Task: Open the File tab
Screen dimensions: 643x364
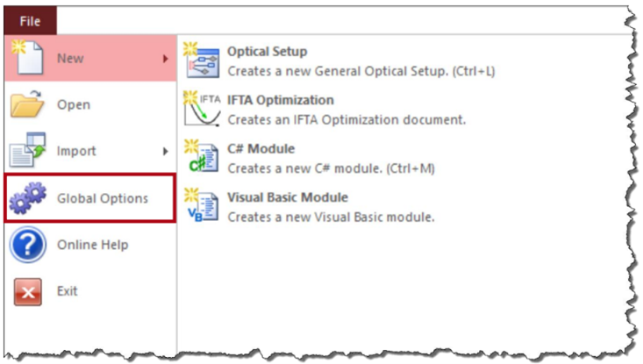Action: pyautogui.click(x=31, y=20)
